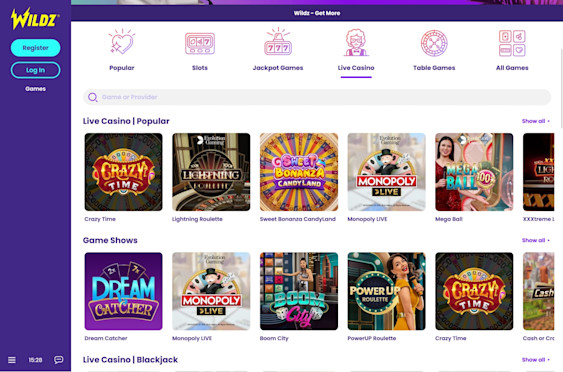Screen dimensions: 563x372
Task: Open the Games link in sidebar
Action: coord(35,89)
